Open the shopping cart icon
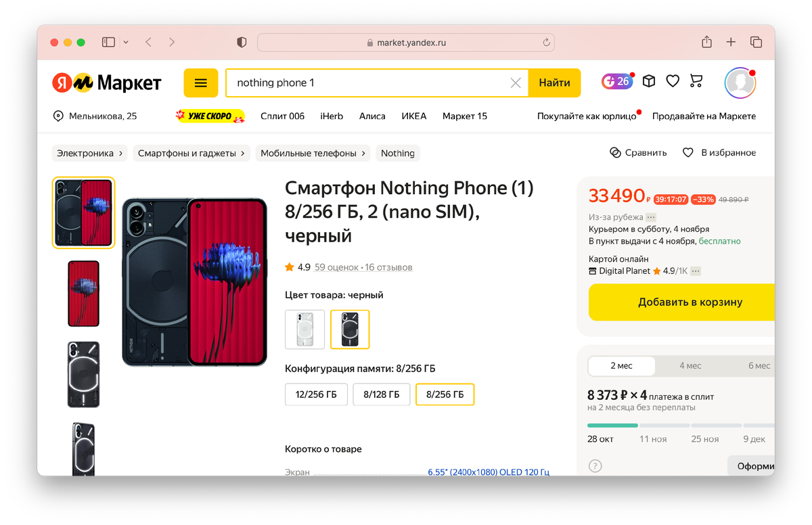The width and height of the screenshot is (812, 525). click(696, 81)
